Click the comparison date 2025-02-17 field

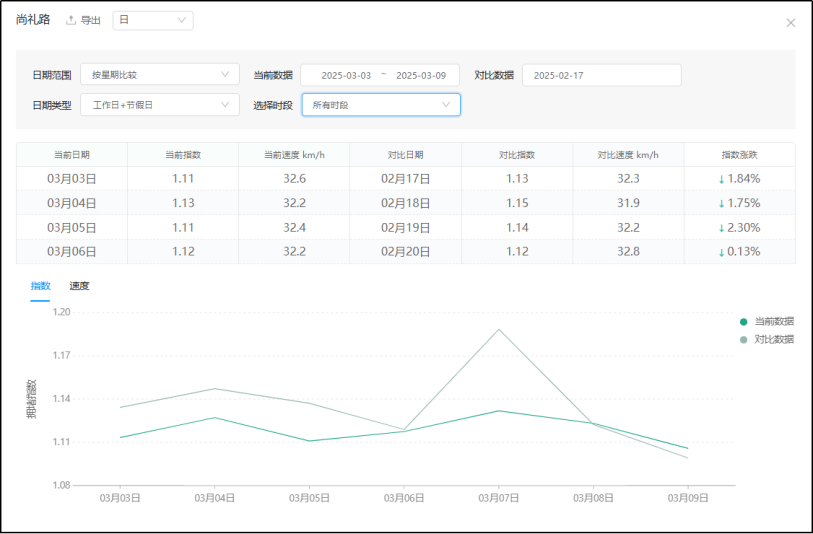600,75
